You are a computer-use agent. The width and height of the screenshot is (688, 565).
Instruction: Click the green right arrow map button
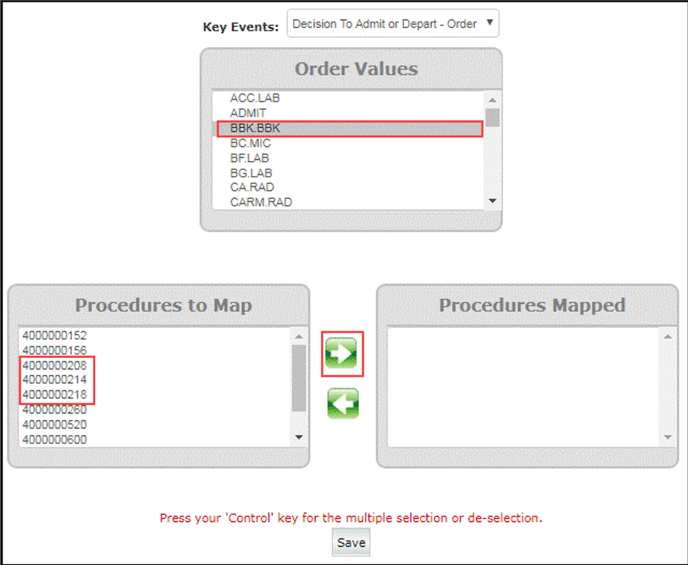(341, 353)
